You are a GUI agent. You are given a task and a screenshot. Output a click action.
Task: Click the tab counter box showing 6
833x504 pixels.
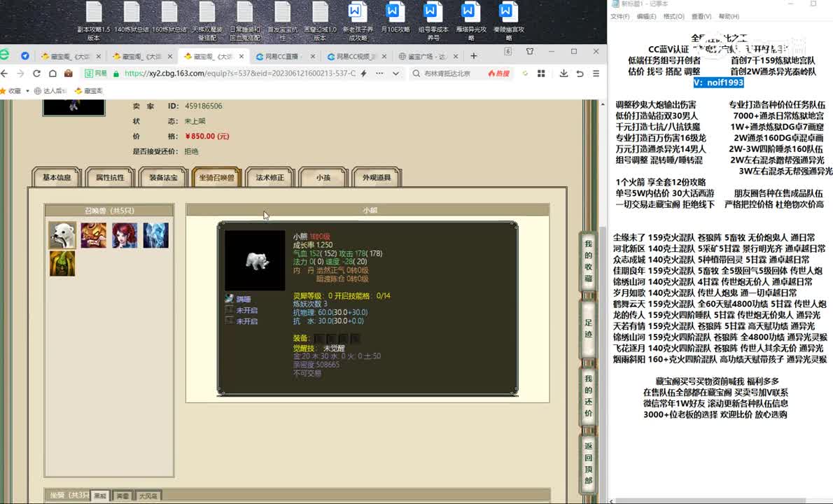(x=508, y=52)
